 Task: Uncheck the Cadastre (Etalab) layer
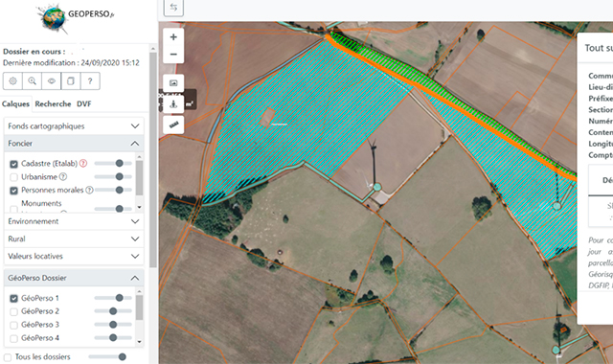[13, 164]
